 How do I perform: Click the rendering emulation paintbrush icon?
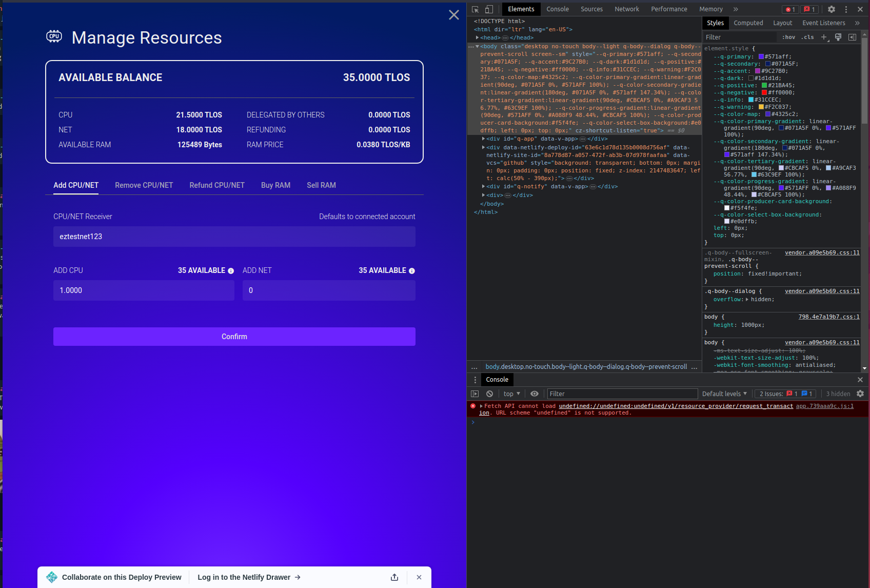click(838, 37)
